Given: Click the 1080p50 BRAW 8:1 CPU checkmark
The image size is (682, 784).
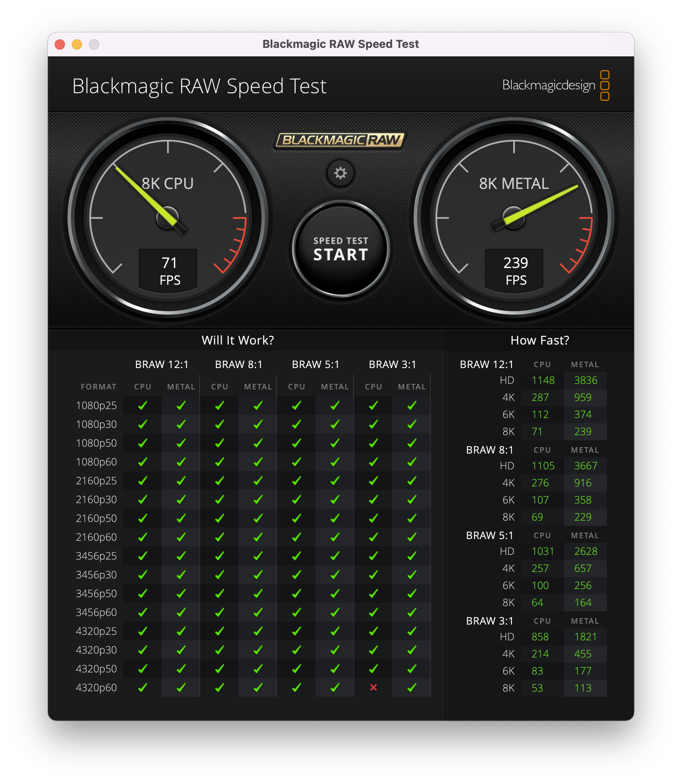Looking at the screenshot, I should tap(220, 443).
